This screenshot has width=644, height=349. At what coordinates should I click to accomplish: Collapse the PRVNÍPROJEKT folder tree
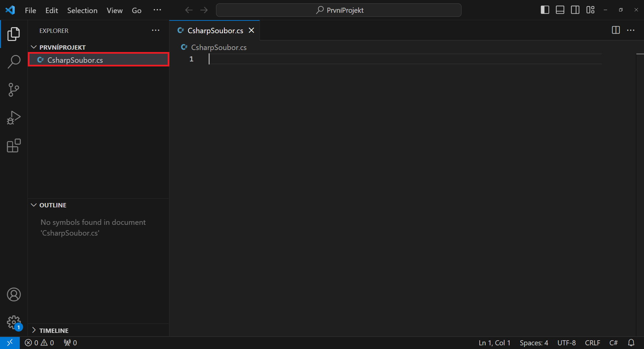34,47
